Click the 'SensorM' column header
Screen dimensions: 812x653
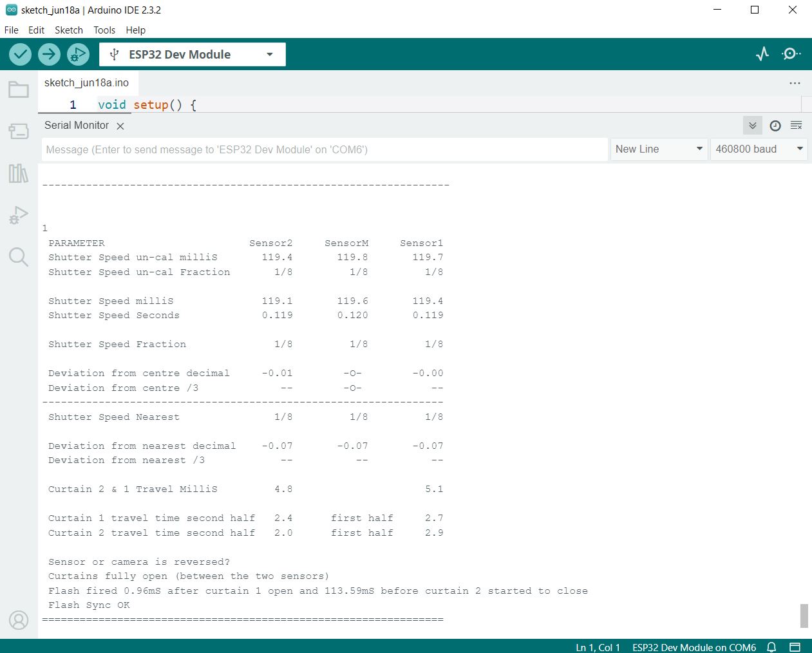[346, 243]
